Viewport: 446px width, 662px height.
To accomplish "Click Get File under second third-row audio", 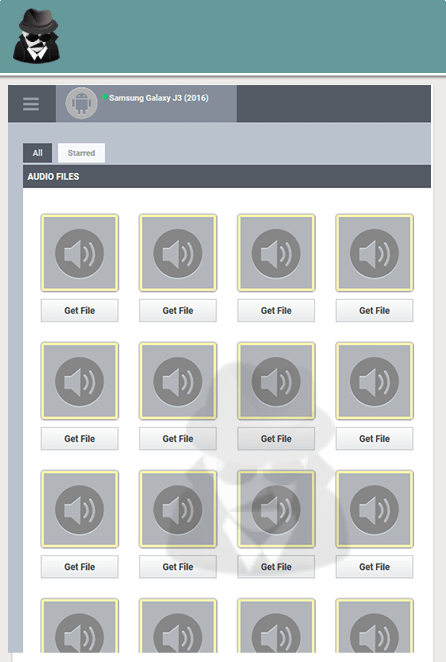I will (x=178, y=567).
